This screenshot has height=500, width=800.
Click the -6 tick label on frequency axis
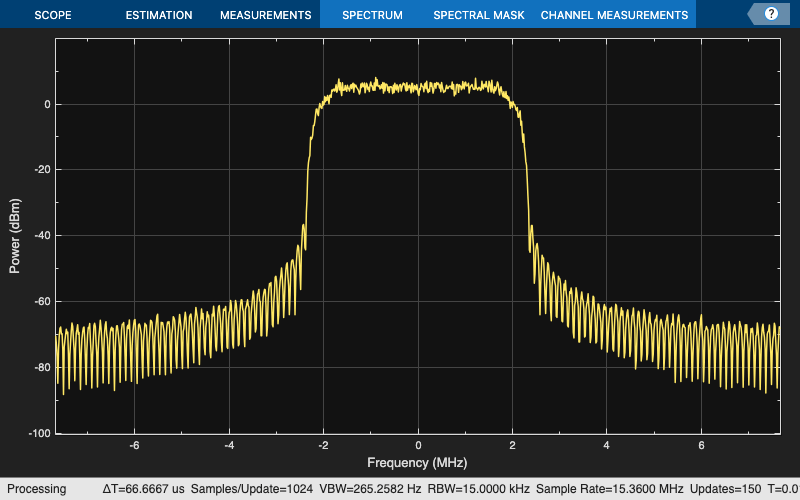(134, 445)
